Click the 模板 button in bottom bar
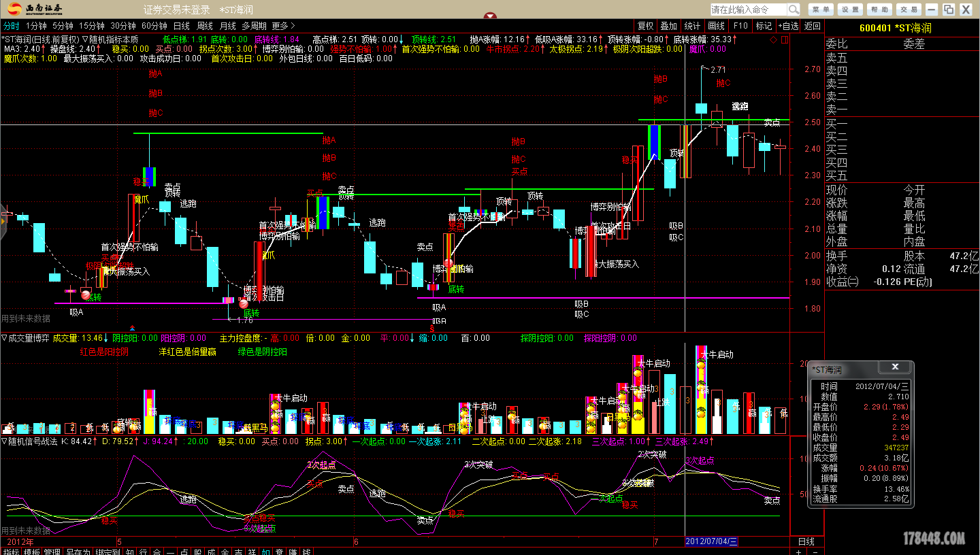 pyautogui.click(x=32, y=552)
